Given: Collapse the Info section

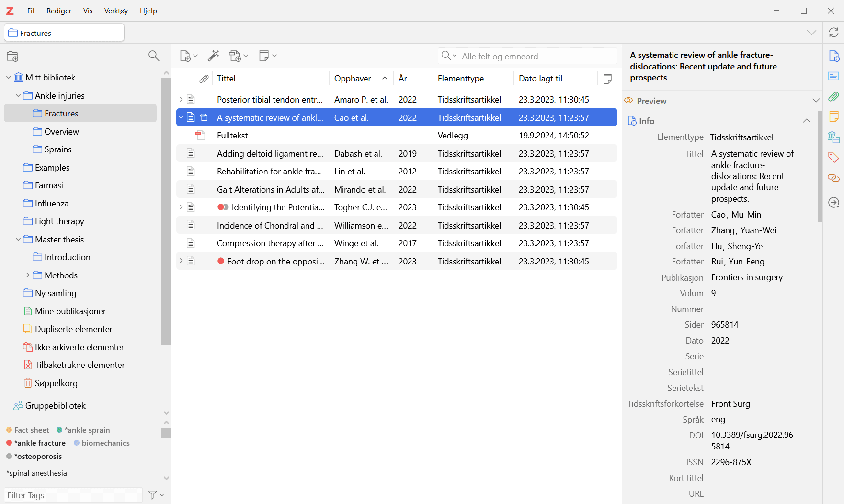Looking at the screenshot, I should [x=807, y=121].
